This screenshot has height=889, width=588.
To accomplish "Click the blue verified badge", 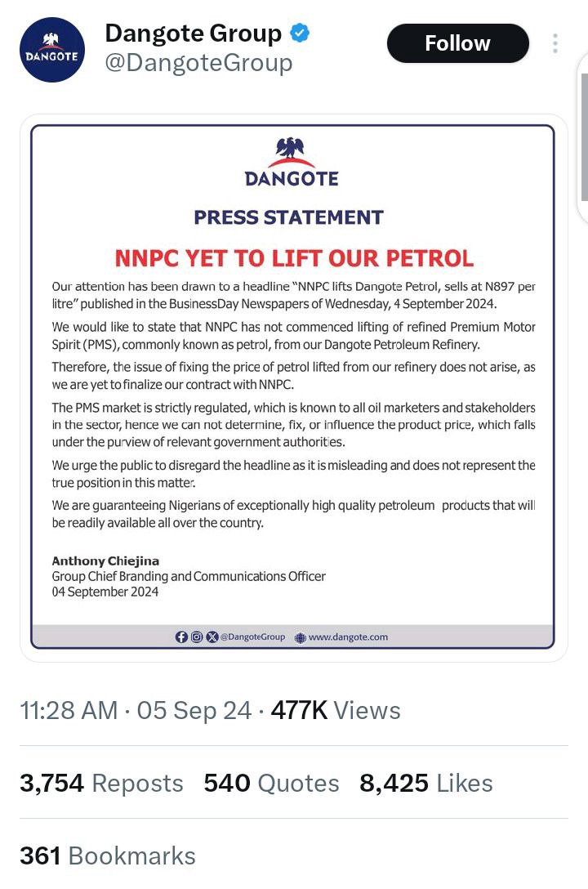I will tap(300, 33).
